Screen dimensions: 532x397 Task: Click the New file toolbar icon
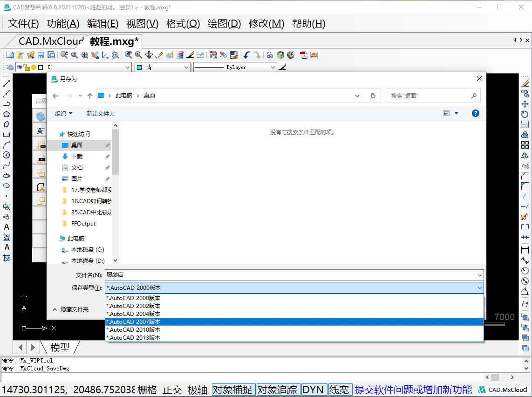10,55
